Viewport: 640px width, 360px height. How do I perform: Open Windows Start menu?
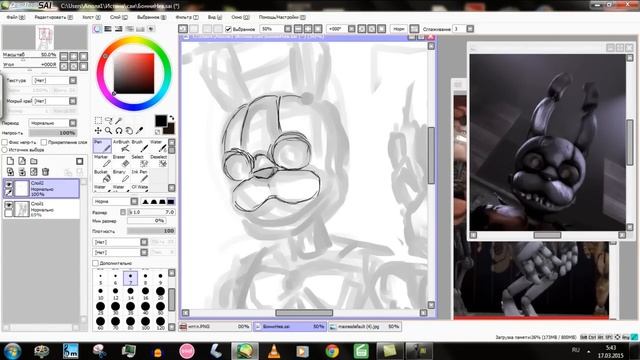[12, 351]
